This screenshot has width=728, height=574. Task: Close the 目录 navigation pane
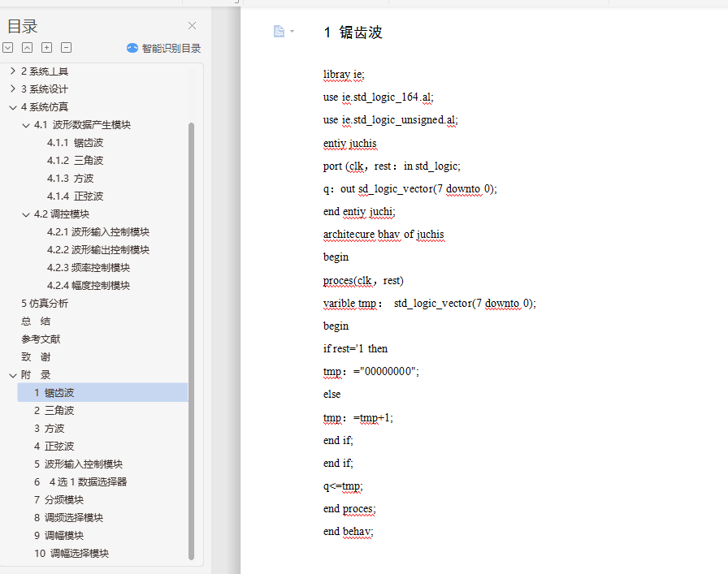[x=192, y=26]
